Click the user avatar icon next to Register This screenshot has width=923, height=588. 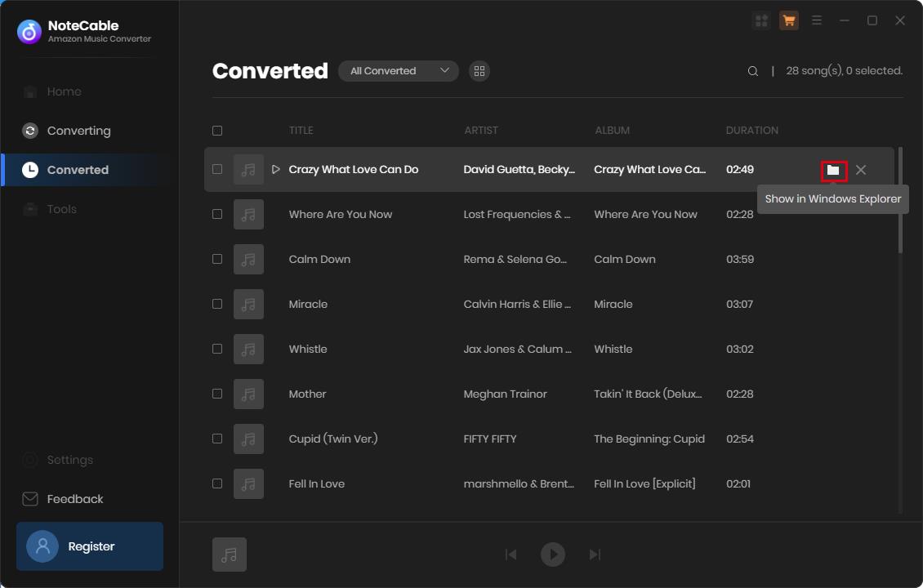click(42, 546)
